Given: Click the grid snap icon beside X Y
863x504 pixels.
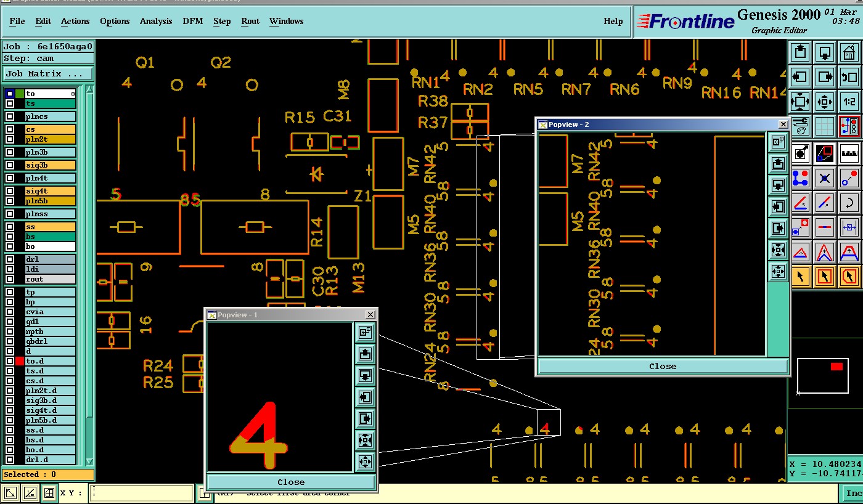Looking at the screenshot, I should pyautogui.click(x=48, y=493).
